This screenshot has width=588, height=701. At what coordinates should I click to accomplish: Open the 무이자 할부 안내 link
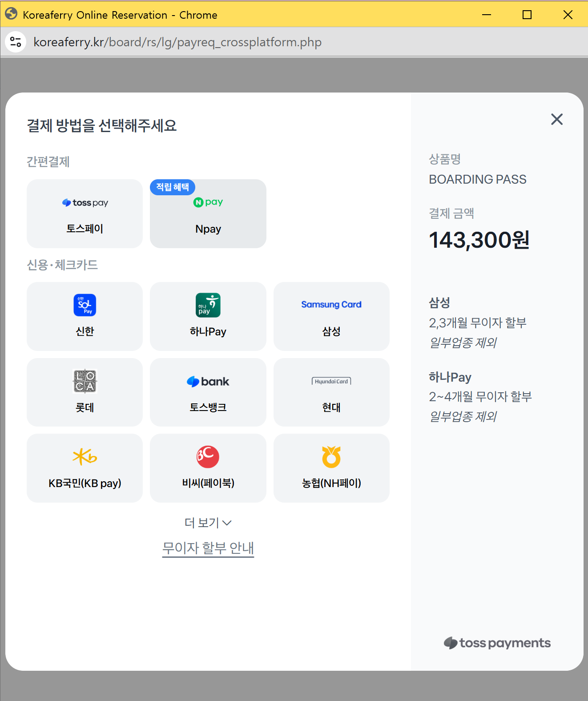[x=208, y=548]
